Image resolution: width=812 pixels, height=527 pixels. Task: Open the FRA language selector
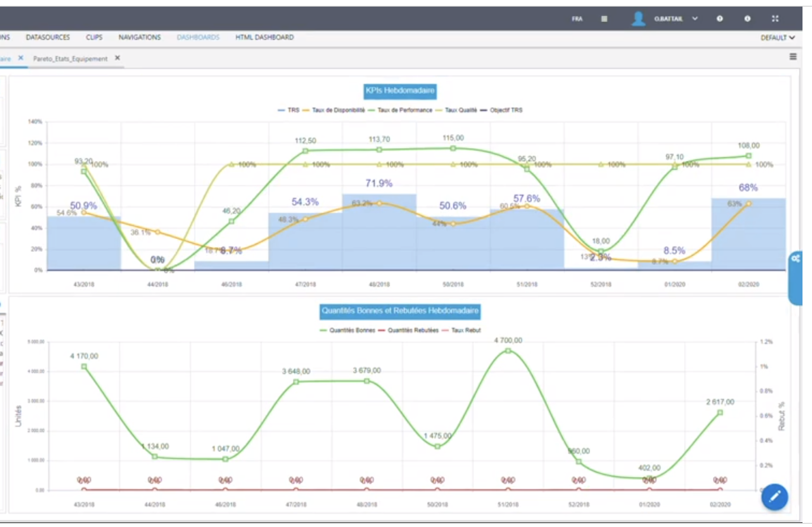click(578, 19)
